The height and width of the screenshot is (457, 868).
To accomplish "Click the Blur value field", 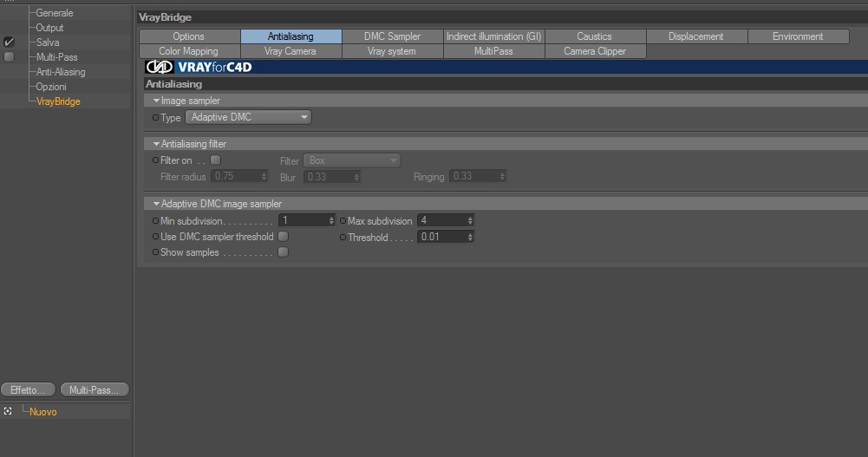I will coord(329,177).
